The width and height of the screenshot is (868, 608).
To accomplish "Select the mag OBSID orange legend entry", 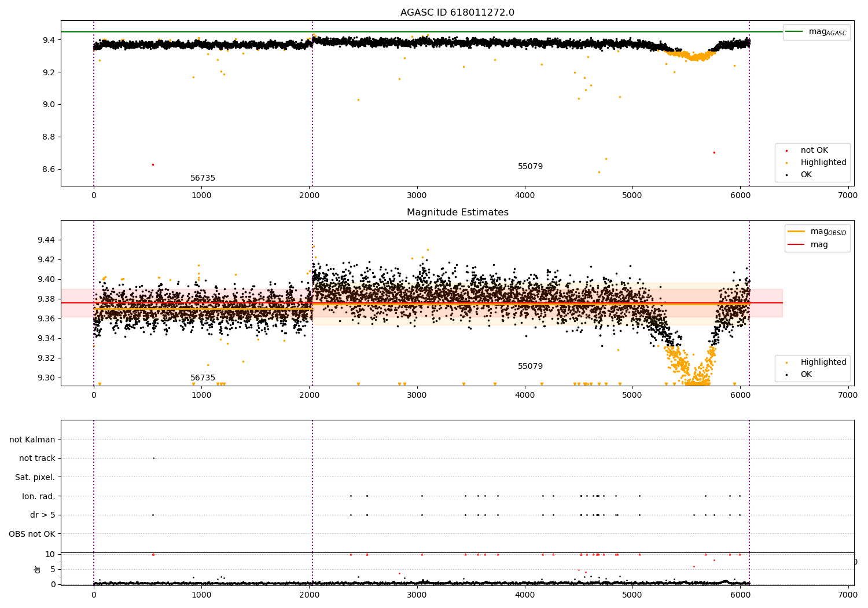I will [x=816, y=232].
